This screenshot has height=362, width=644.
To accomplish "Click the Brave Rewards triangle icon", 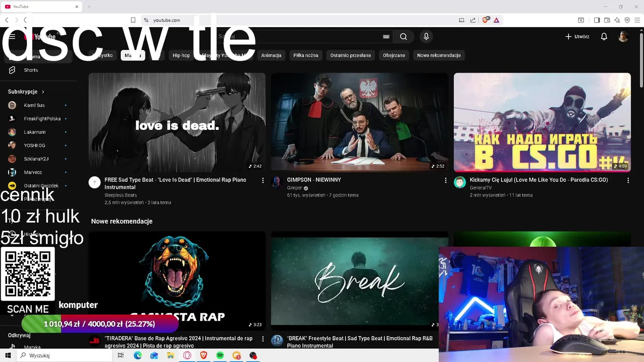I will coord(496,20).
